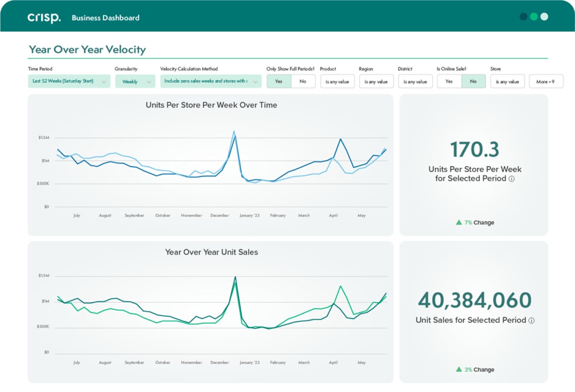
Task: Click September axis label in bottom chart
Action: click(134, 363)
